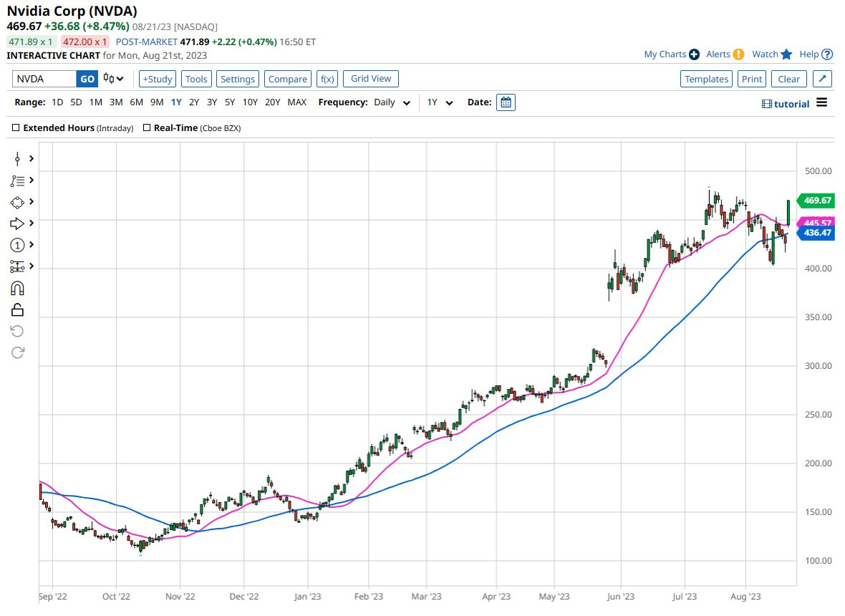Toggle the Real-Time Cboe BZX checkbox
Viewport: 845px width, 616px height.
147,128
